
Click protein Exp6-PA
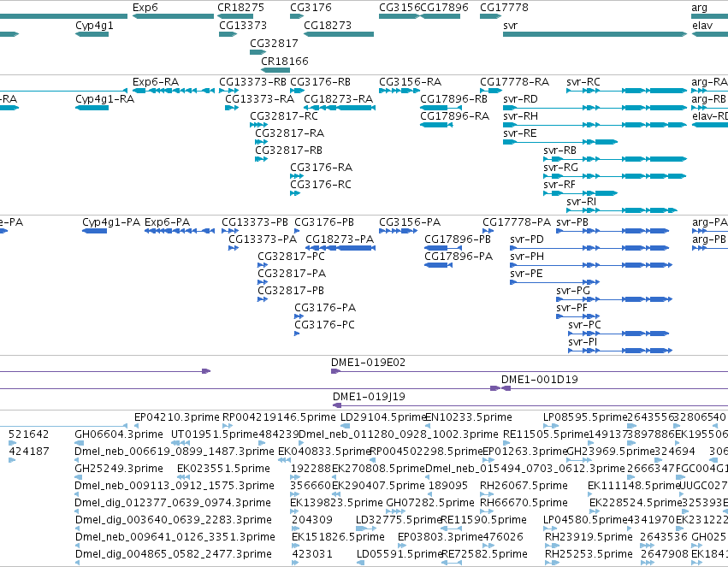(x=180, y=231)
